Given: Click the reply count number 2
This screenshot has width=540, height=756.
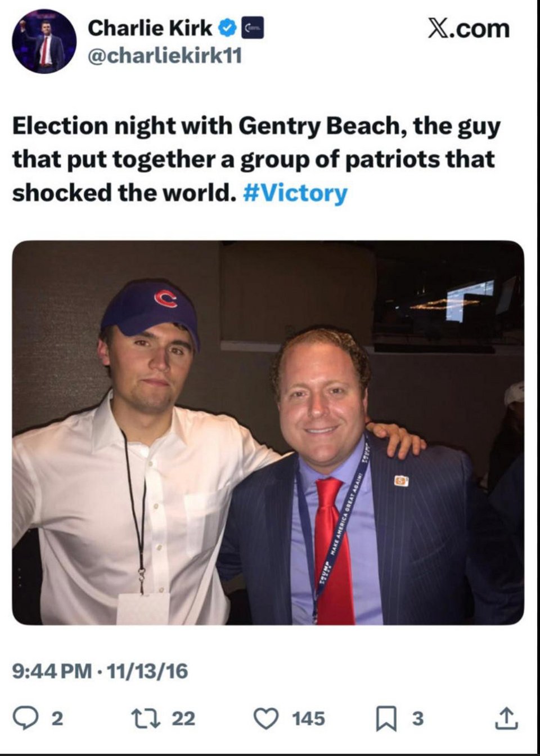Looking at the screenshot, I should (57, 718).
